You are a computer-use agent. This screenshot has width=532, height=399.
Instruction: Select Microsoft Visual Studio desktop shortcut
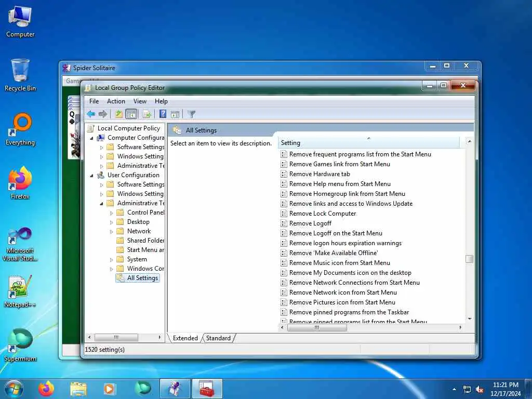click(20, 244)
